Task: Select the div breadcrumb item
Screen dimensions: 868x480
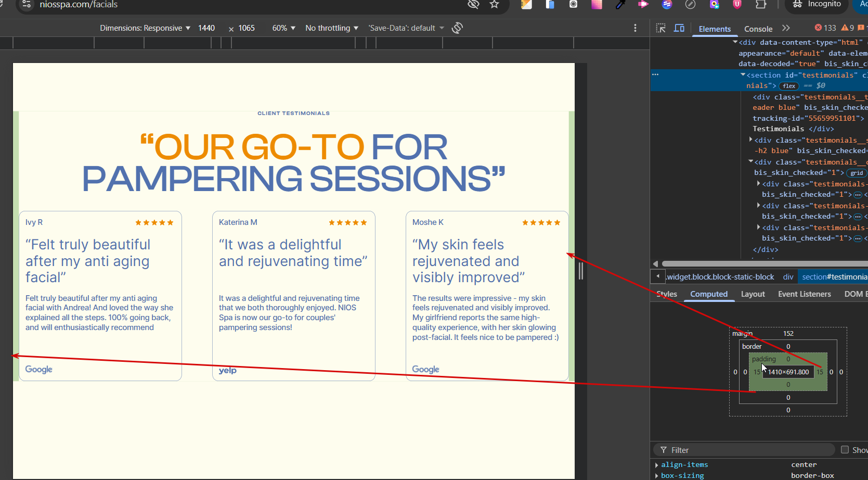Action: (x=788, y=277)
